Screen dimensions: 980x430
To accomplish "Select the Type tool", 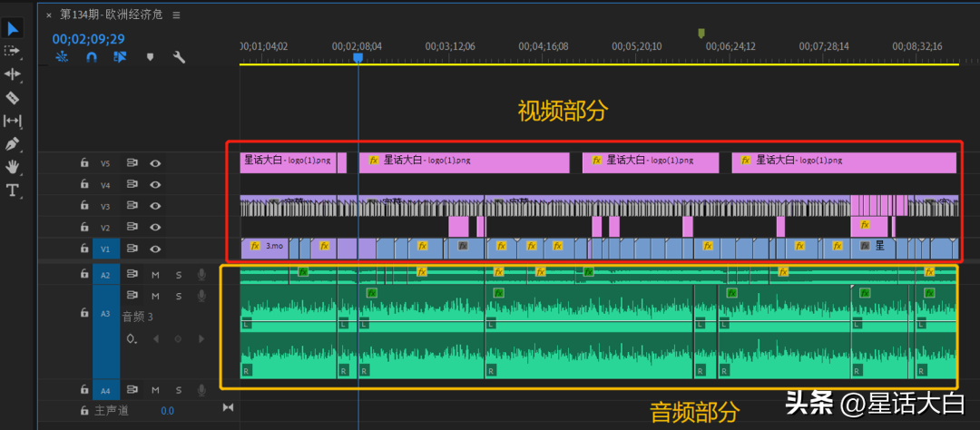I will (x=13, y=191).
